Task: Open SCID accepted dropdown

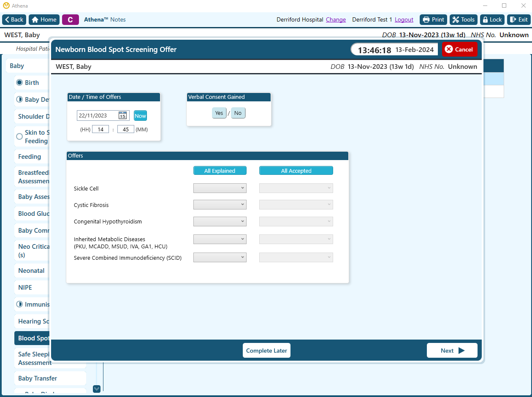Action: 296,257
